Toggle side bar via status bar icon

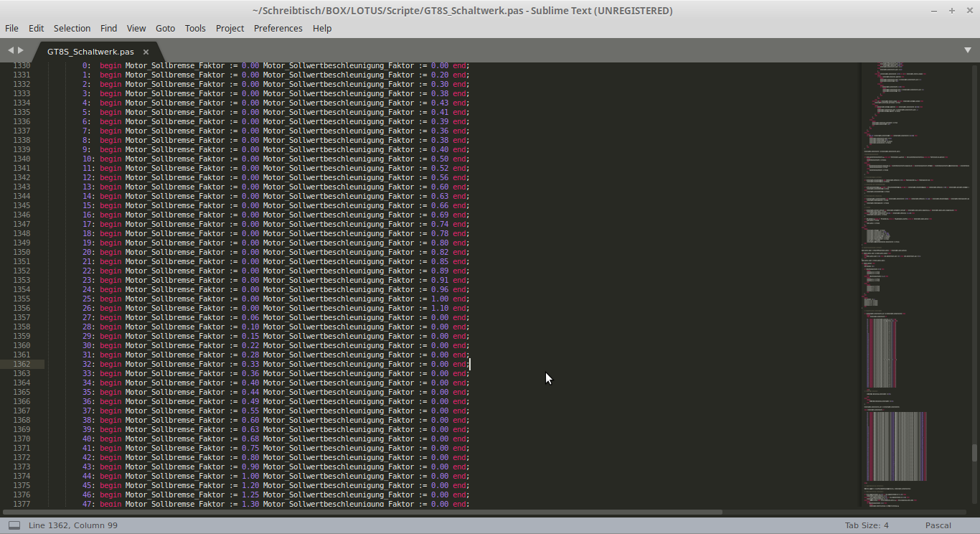tap(14, 525)
